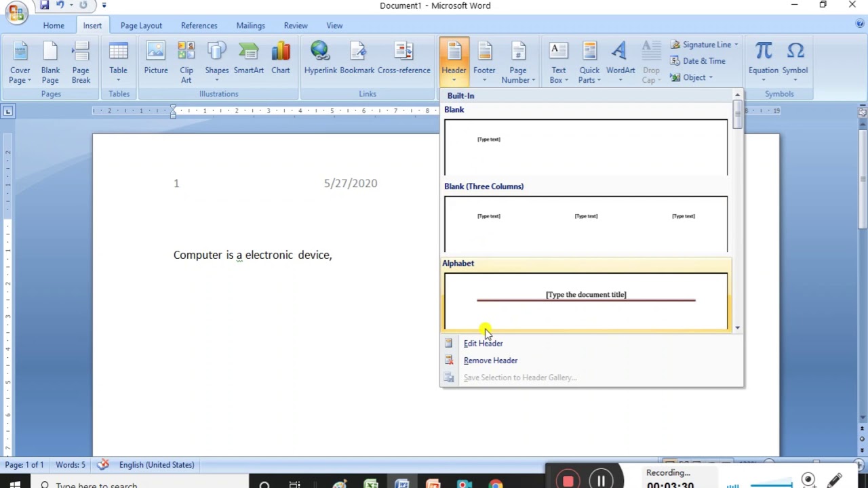
Task: Pause the screen recording
Action: pos(601,481)
